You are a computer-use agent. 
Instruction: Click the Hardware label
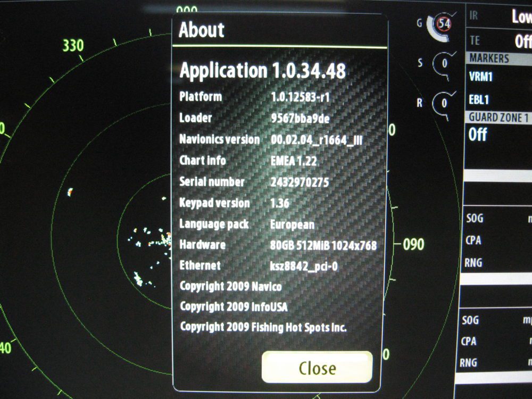click(x=203, y=245)
